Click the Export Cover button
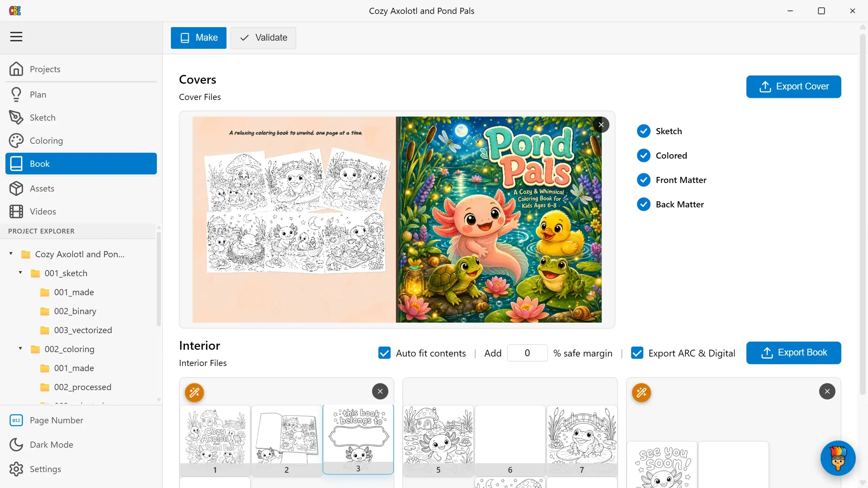This screenshot has height=488, width=868. click(x=793, y=86)
